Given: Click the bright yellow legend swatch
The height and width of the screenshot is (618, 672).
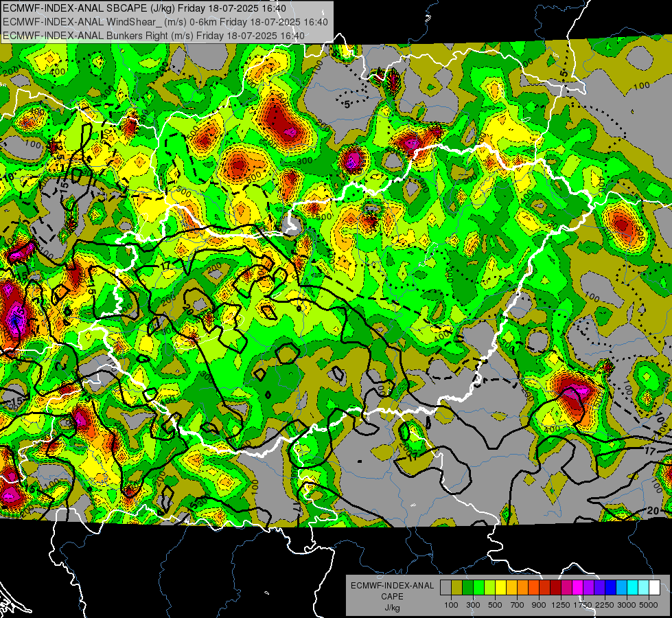Looking at the screenshot, I should click(x=500, y=588).
